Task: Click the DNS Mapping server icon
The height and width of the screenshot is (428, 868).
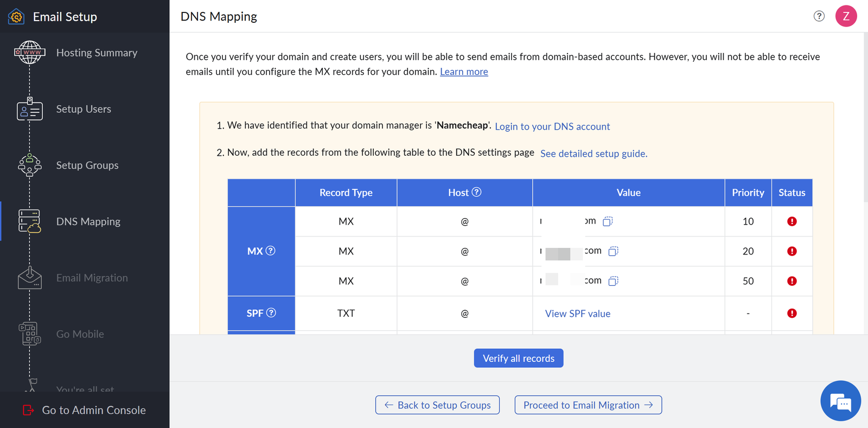Action: tap(30, 221)
